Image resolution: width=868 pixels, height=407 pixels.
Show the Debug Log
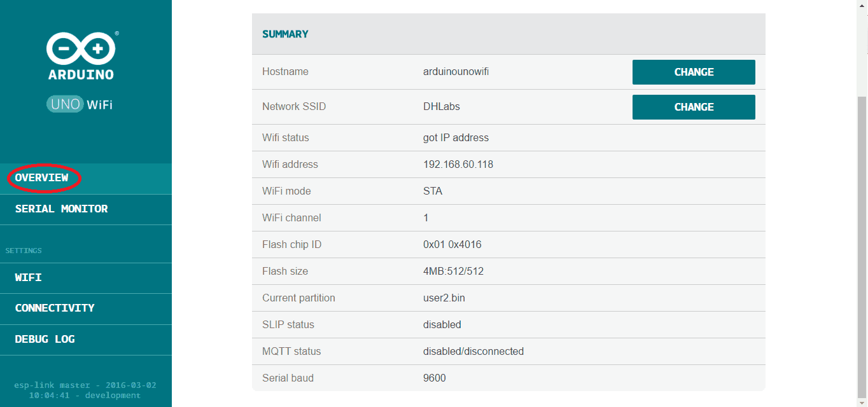point(45,339)
